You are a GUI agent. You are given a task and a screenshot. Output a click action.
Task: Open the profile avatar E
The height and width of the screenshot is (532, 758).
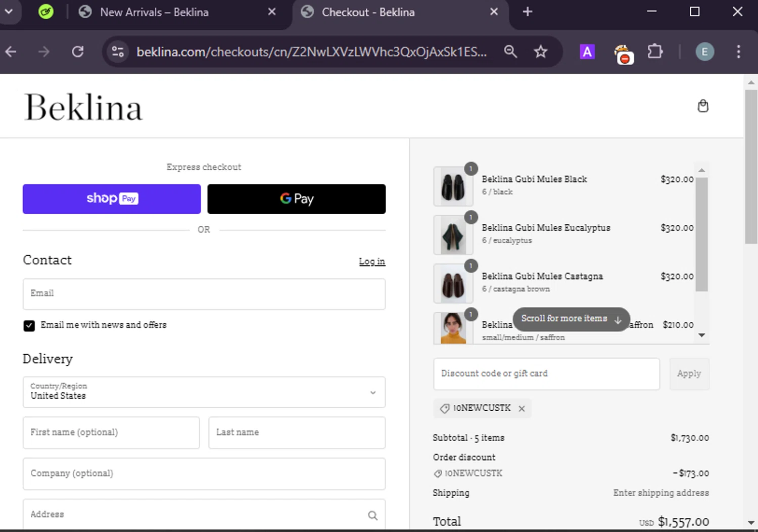tap(704, 52)
